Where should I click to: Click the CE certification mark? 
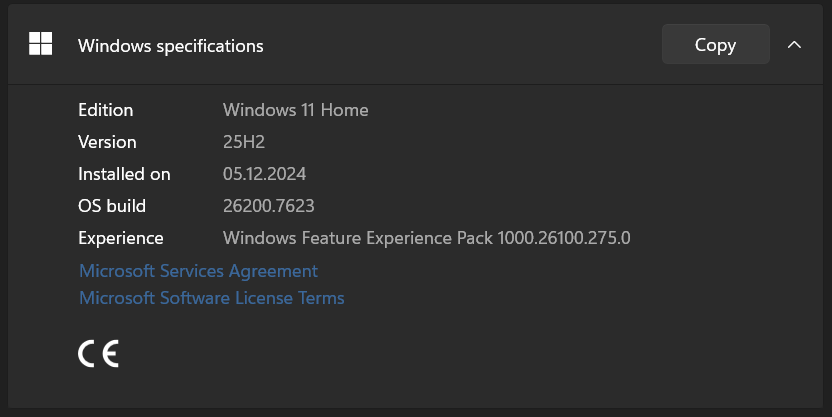[99, 354]
